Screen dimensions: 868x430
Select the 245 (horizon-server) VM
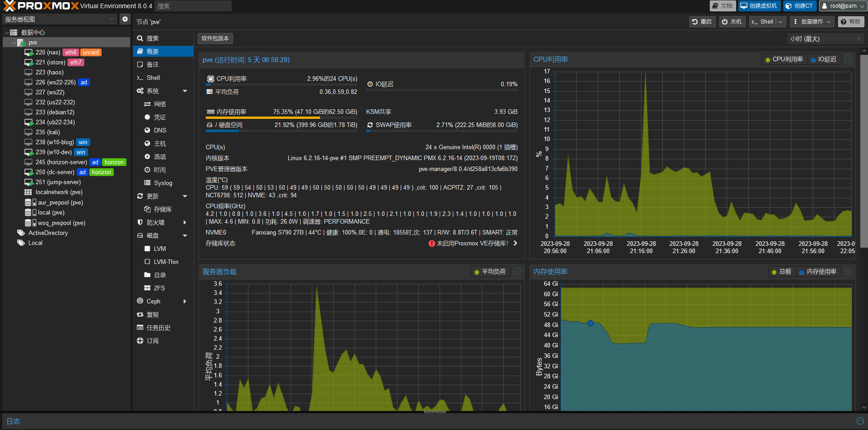pos(61,162)
